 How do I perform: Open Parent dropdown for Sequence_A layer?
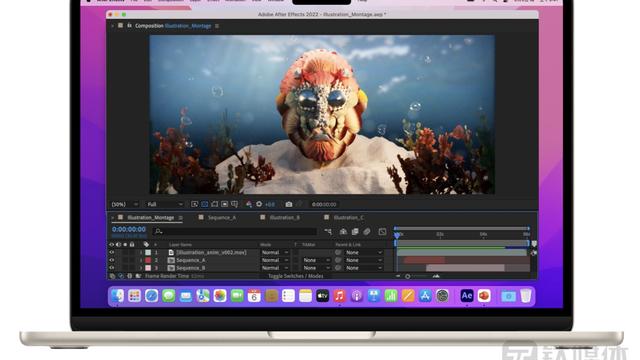point(364,260)
